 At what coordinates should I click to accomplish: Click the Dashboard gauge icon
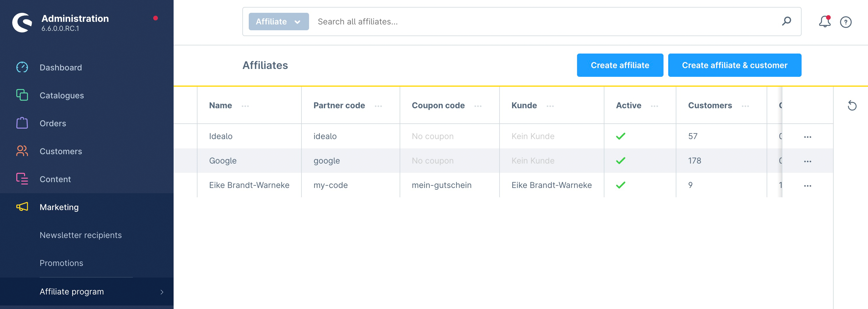point(22,67)
